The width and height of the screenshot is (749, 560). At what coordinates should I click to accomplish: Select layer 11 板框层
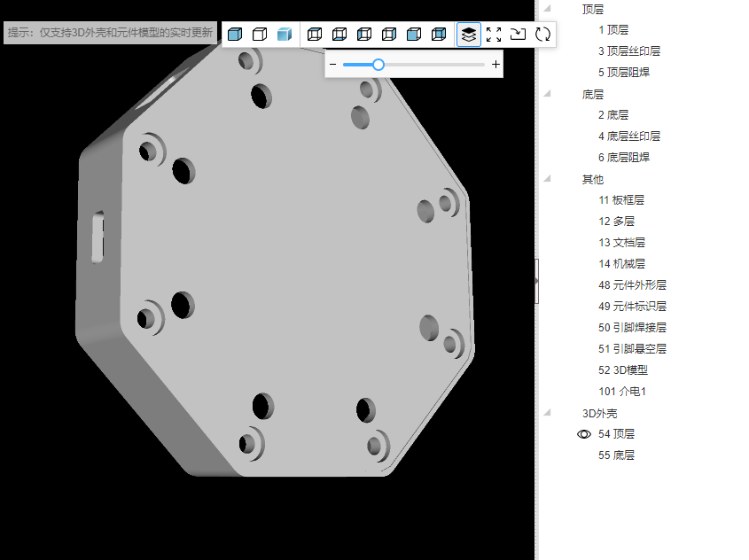621,200
